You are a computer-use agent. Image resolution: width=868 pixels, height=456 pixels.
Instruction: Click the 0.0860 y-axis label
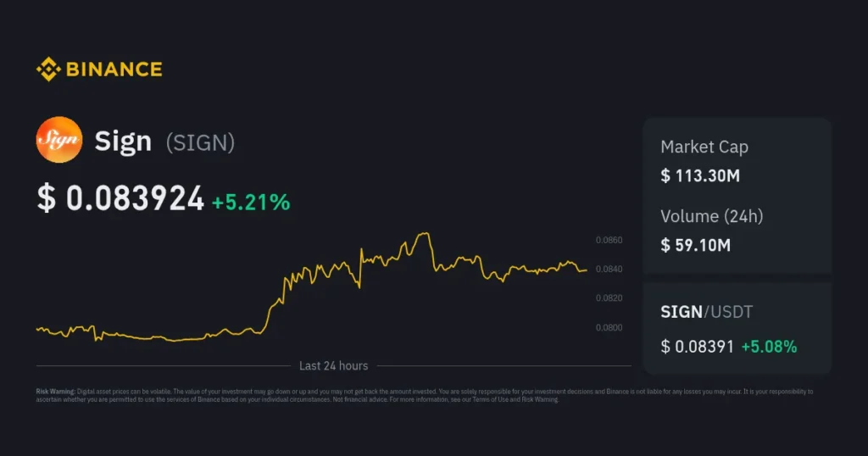coord(609,241)
